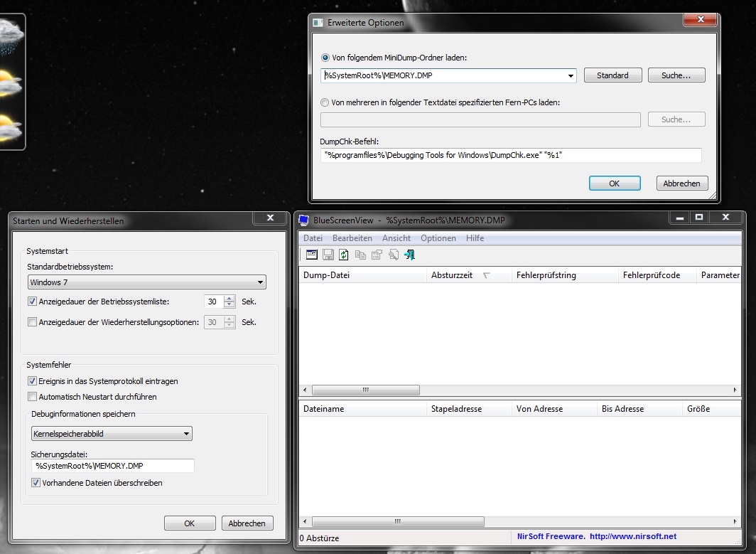Screen dimensions: 756x554
Task: Expand the Kernelspeicherabbild dropdown
Action: (x=112, y=434)
